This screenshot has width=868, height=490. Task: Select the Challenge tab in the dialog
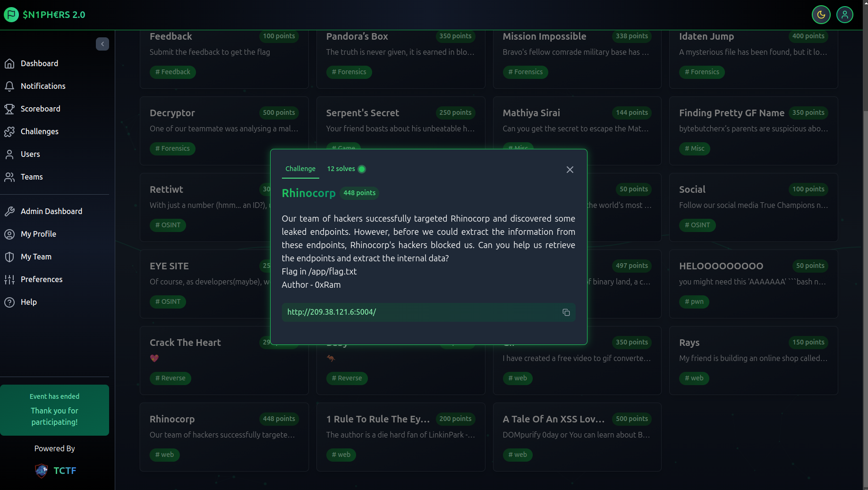[x=300, y=169]
